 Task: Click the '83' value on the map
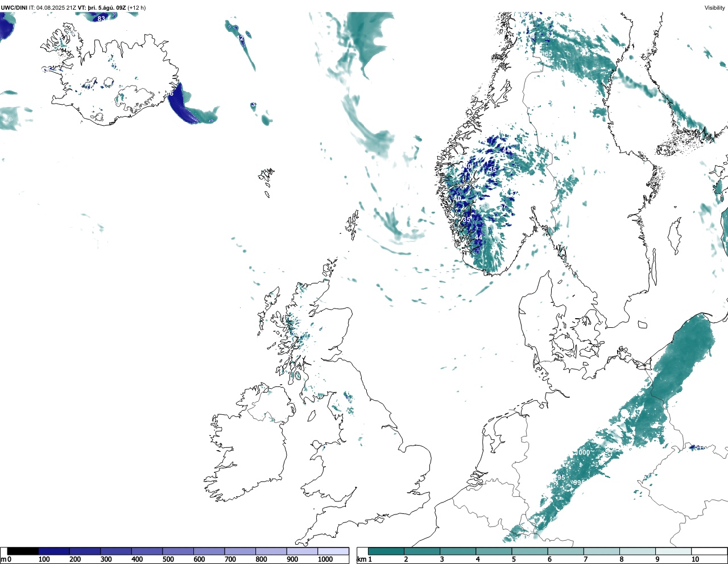(x=101, y=19)
